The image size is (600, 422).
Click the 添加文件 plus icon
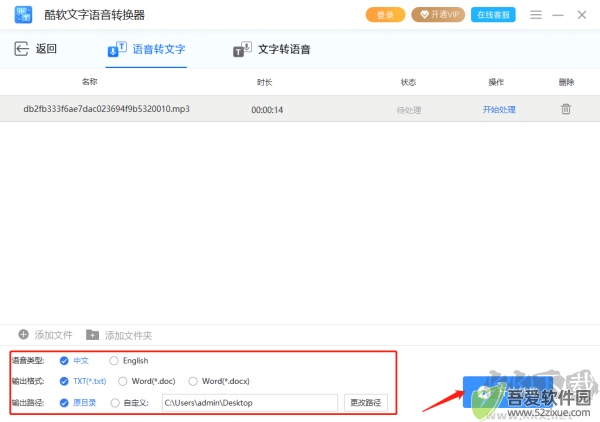(24, 334)
